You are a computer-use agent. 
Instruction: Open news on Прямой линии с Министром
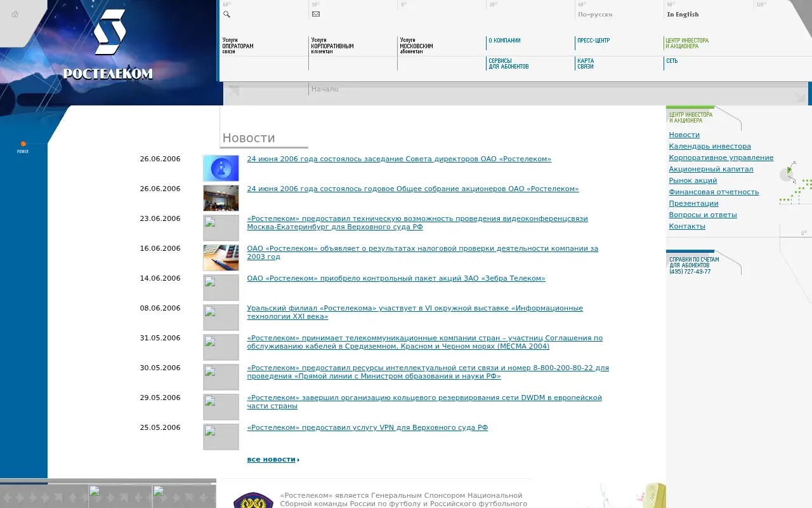point(428,371)
